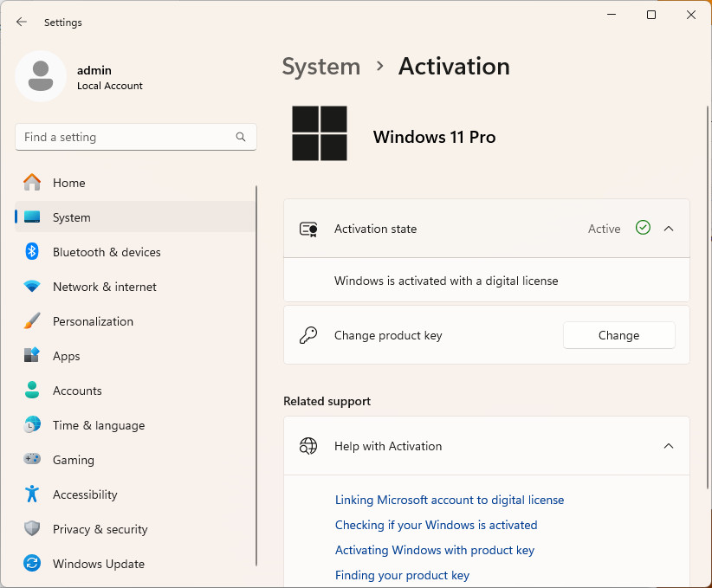Go to Accounts settings
Image resolution: width=712 pixels, height=588 pixels.
point(135,390)
